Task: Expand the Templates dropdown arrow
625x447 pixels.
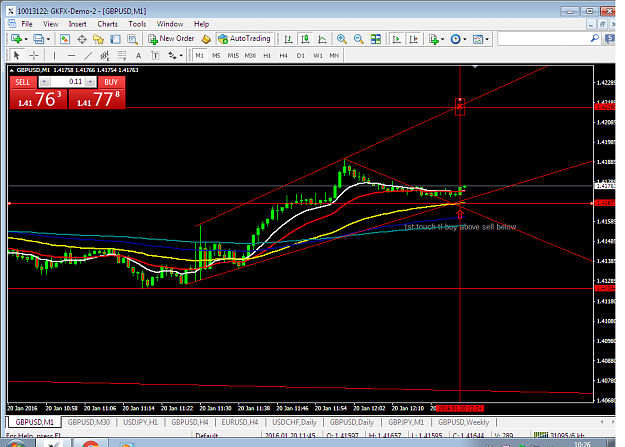Action: click(487, 39)
